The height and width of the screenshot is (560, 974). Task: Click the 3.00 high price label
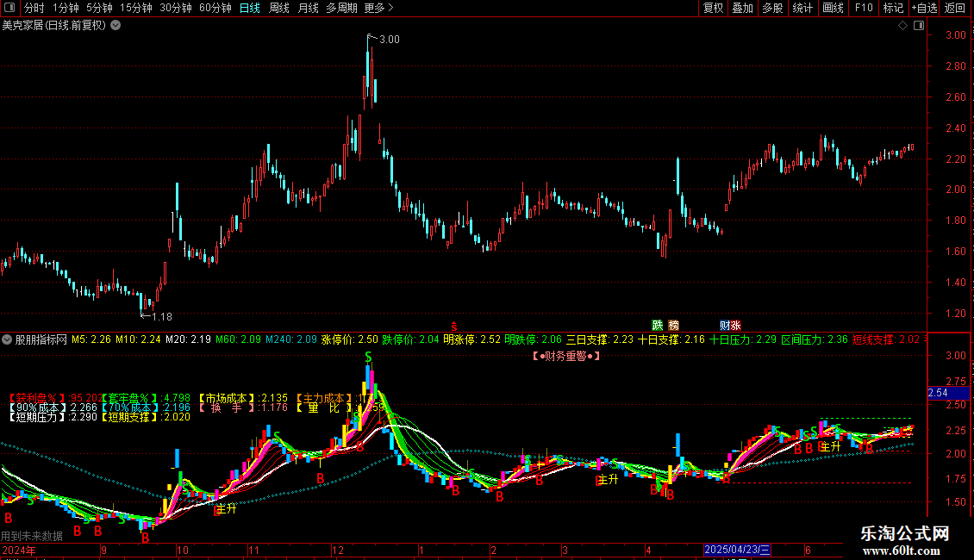tap(390, 40)
